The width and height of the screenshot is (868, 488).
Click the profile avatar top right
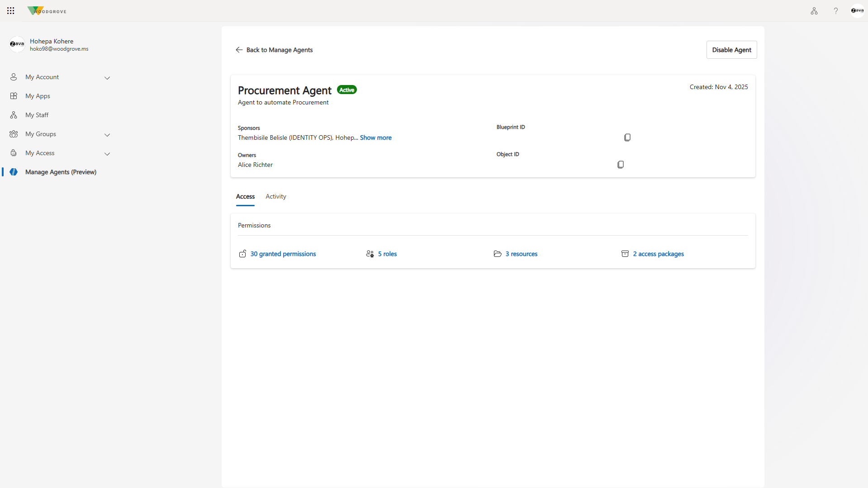[857, 10]
